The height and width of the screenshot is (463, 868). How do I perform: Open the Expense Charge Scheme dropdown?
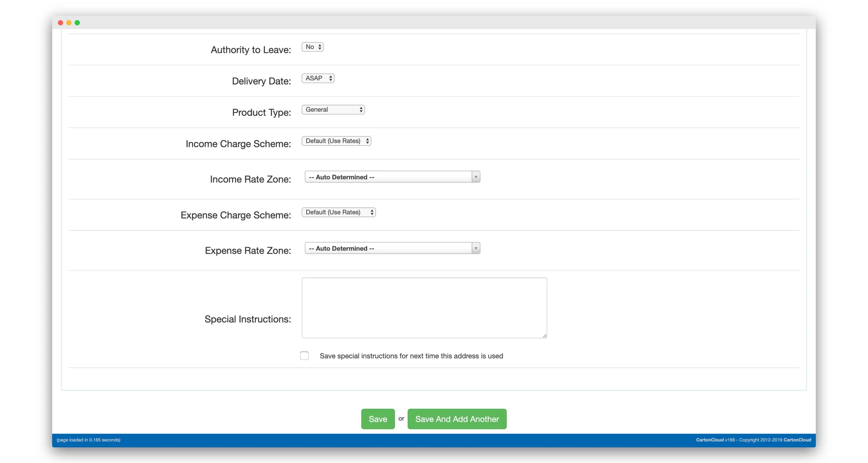(338, 212)
